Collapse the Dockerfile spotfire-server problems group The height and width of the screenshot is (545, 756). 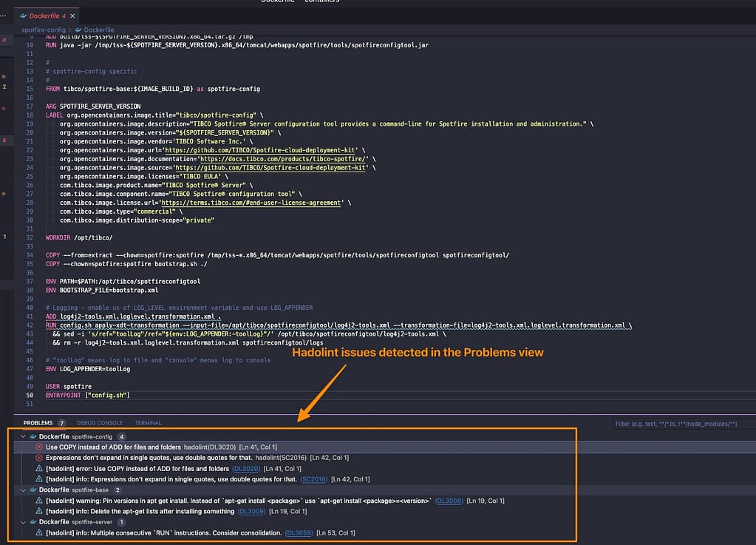pos(23,523)
